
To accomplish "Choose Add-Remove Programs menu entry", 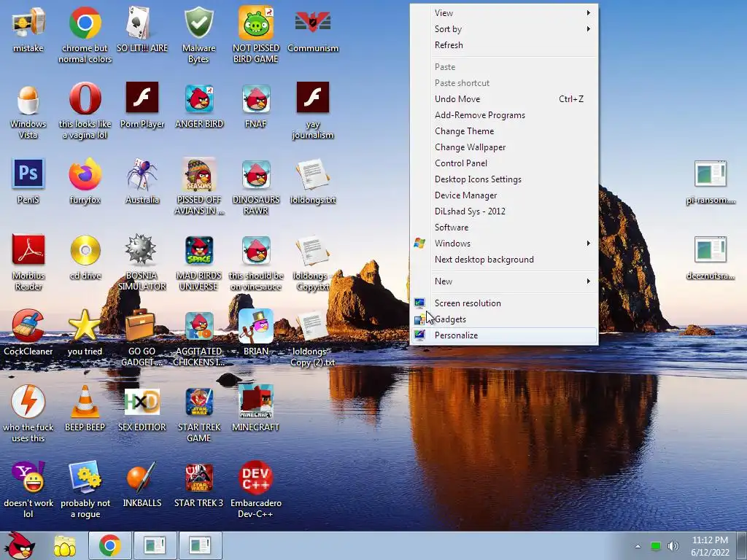I will [504, 115].
